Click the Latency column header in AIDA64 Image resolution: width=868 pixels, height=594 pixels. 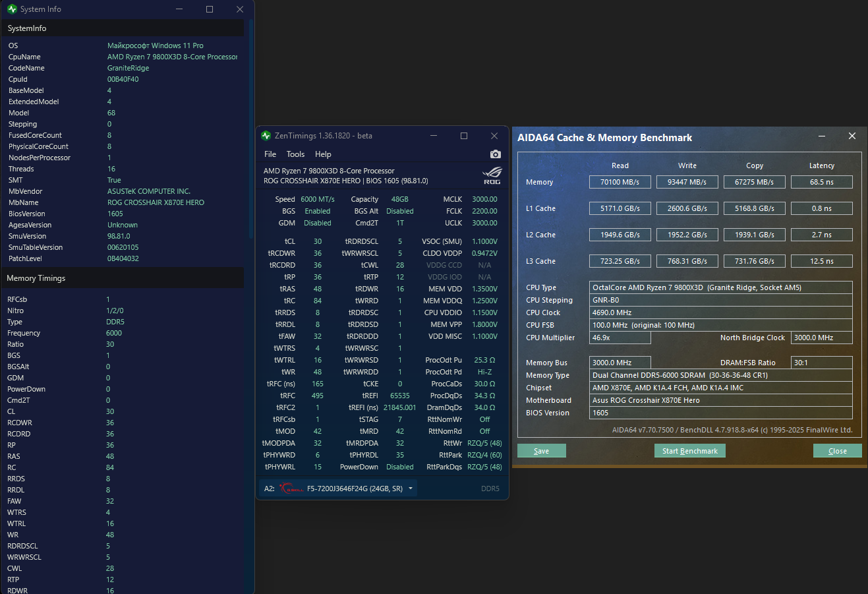(x=822, y=165)
